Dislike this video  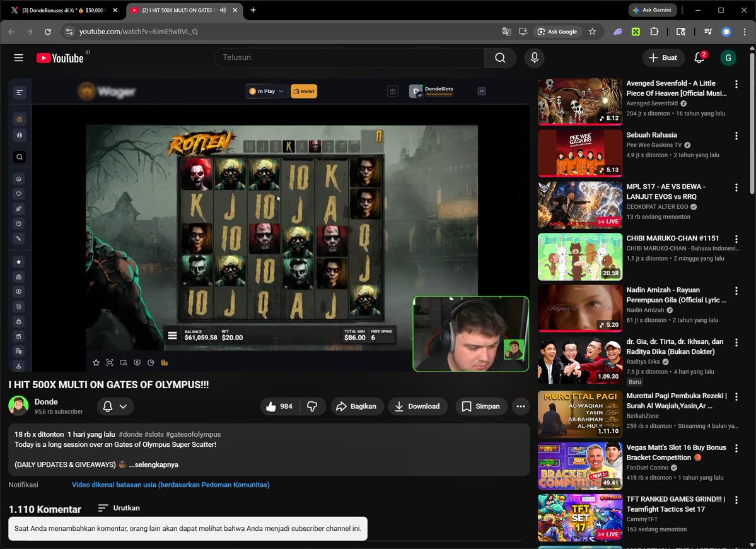click(x=312, y=406)
